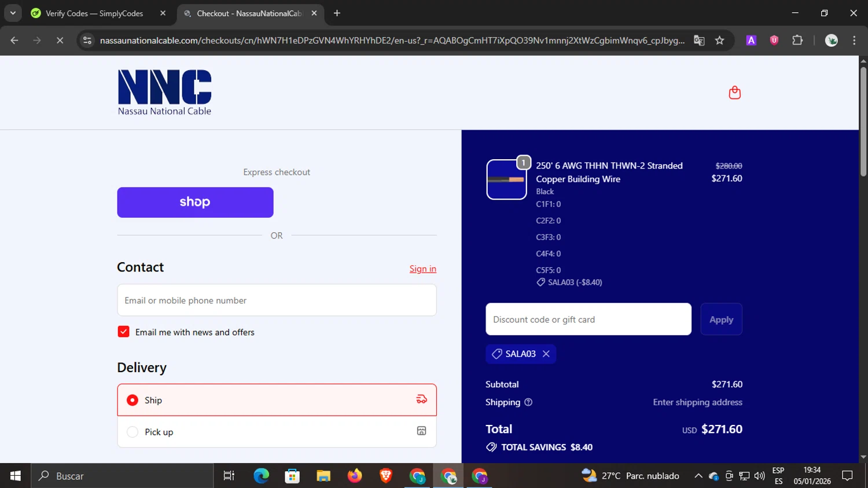Show hidden system tray icons chevron
Screen dimensions: 868x488
click(698, 476)
